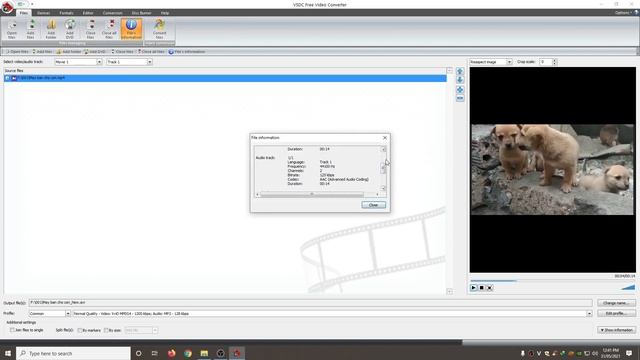Click Add folder in the quick toolbar strip
The height and width of the screenshot is (360, 640).
[69, 52]
